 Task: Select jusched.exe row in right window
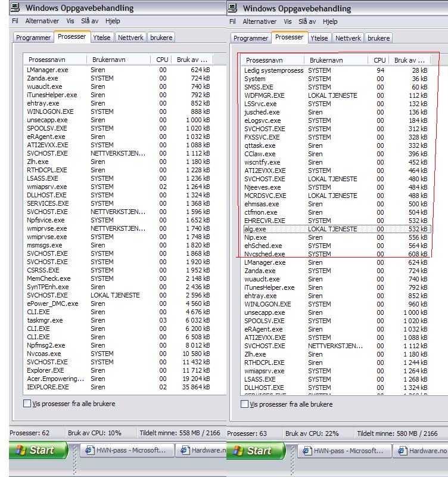click(x=336, y=112)
